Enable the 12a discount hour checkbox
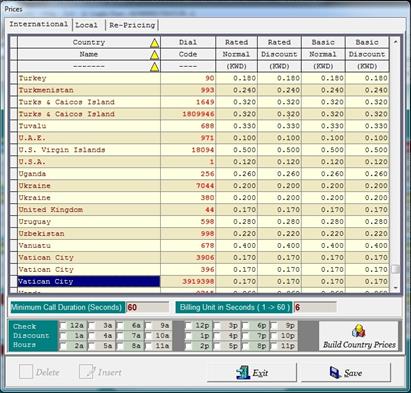The width and height of the screenshot is (411, 393). [63, 325]
